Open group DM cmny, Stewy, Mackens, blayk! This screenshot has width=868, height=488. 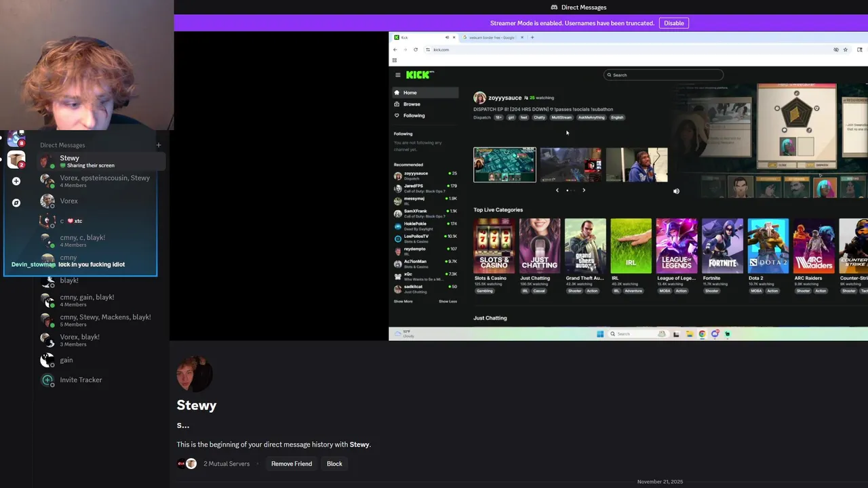(x=102, y=320)
